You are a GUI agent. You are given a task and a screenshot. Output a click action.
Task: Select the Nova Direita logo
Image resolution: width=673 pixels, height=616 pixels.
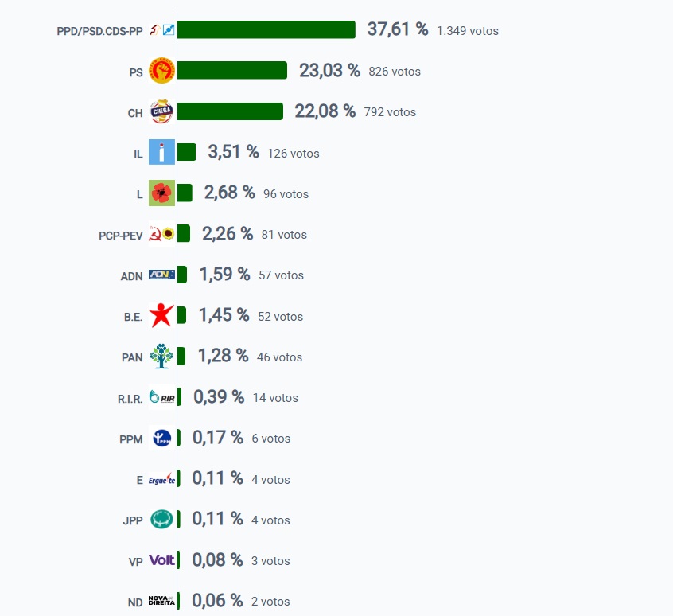pos(161,601)
